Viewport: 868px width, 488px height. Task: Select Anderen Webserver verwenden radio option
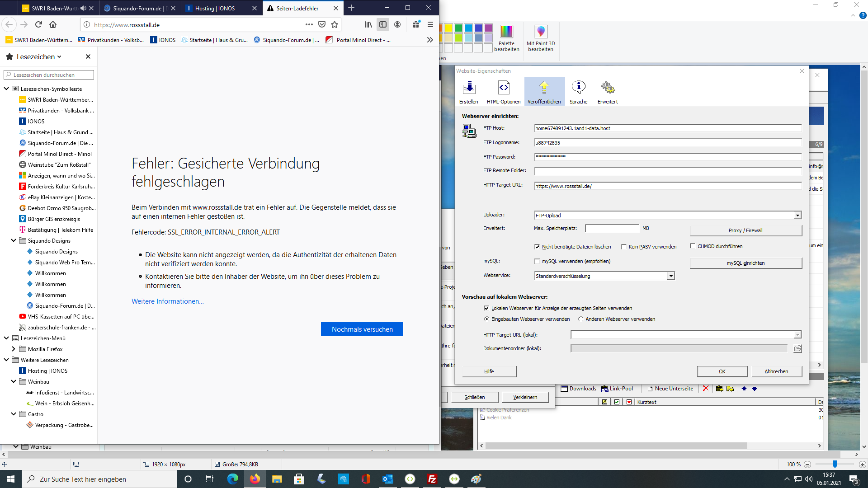click(580, 319)
